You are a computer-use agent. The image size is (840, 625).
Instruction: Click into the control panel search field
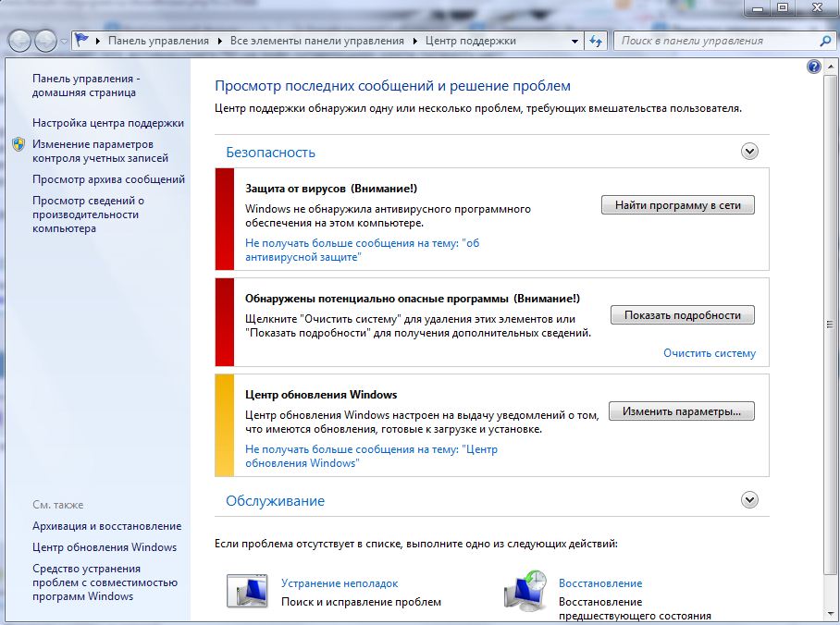pyautogui.click(x=712, y=41)
